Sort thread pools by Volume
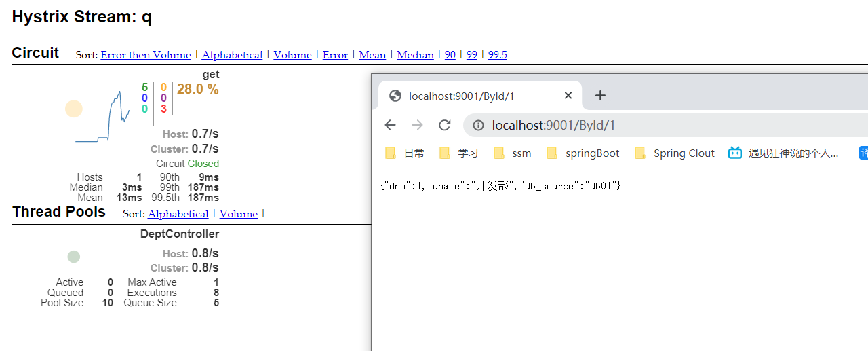Screen dimensions: 868x351 (239, 214)
